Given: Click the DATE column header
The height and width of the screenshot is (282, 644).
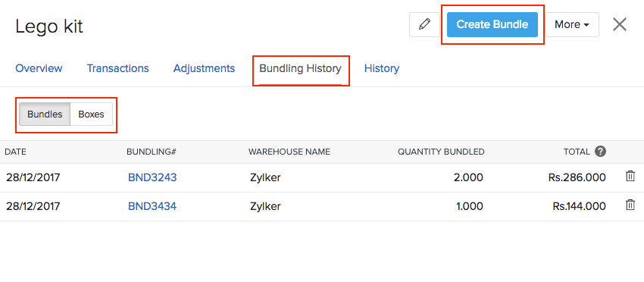Looking at the screenshot, I should tap(16, 152).
